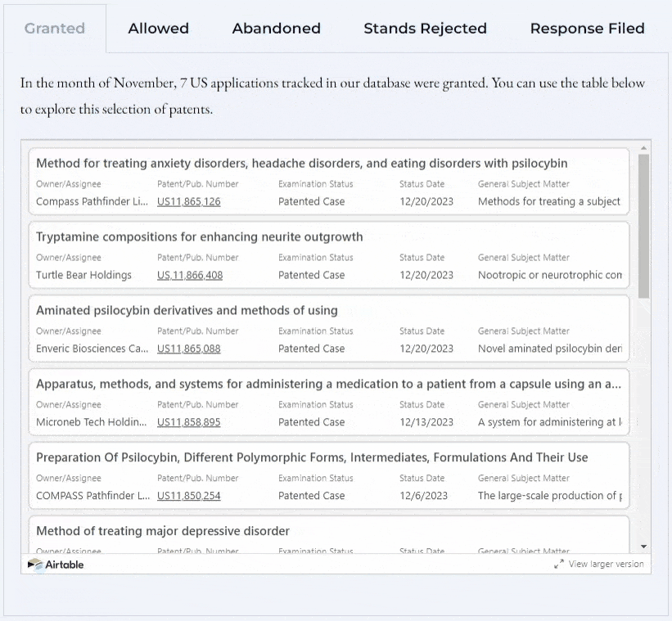The width and height of the screenshot is (672, 621).
Task: Click 'Patented Case' in Compass Pathfinder Li... row
Action: 312,201
